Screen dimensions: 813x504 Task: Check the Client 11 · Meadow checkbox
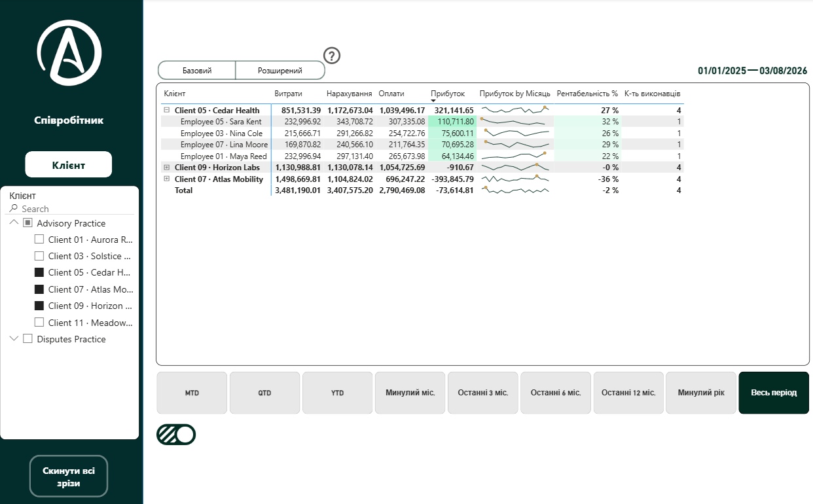point(39,322)
